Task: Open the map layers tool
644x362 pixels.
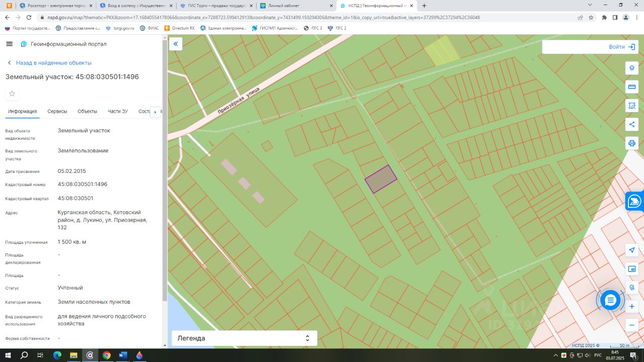Action: [x=632, y=68]
